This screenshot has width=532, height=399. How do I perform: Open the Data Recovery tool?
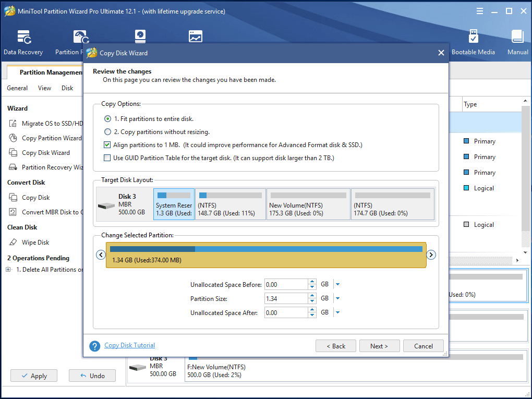coord(23,42)
